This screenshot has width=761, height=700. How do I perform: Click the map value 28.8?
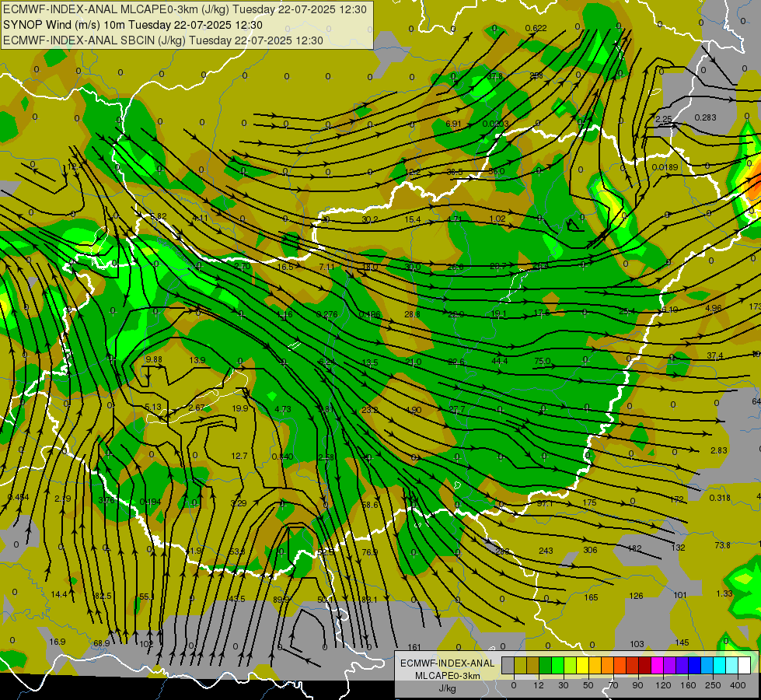[412, 315]
